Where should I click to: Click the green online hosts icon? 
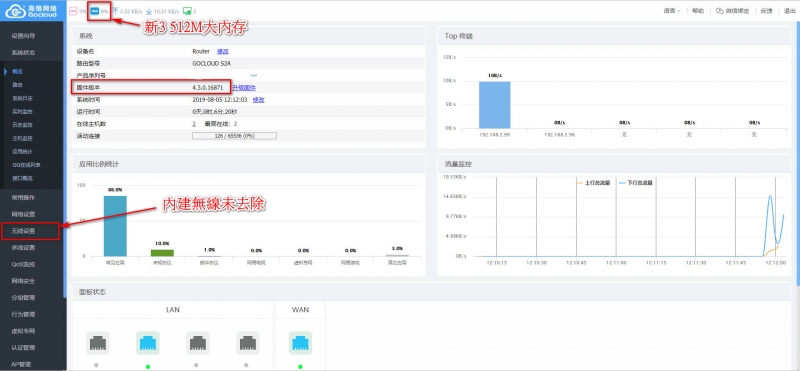(x=187, y=11)
